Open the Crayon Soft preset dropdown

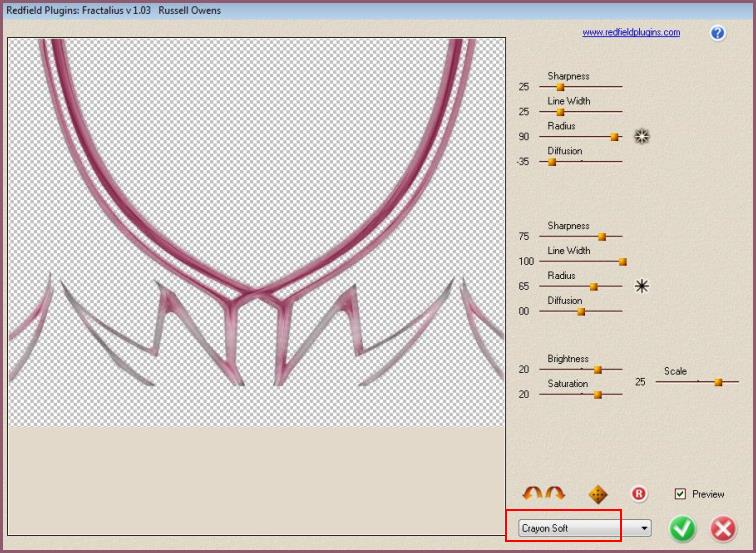[584, 527]
